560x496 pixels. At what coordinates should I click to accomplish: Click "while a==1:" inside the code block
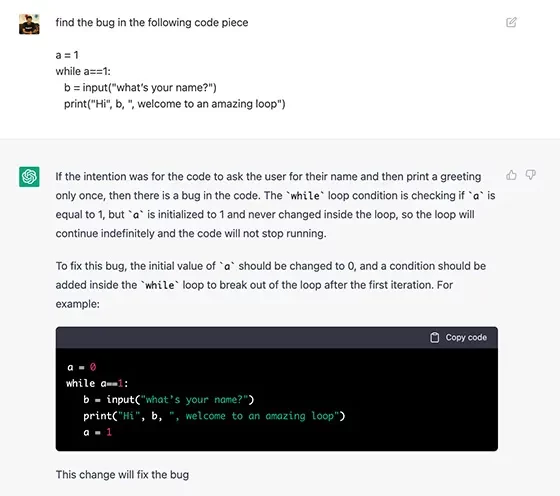[x=97, y=384]
